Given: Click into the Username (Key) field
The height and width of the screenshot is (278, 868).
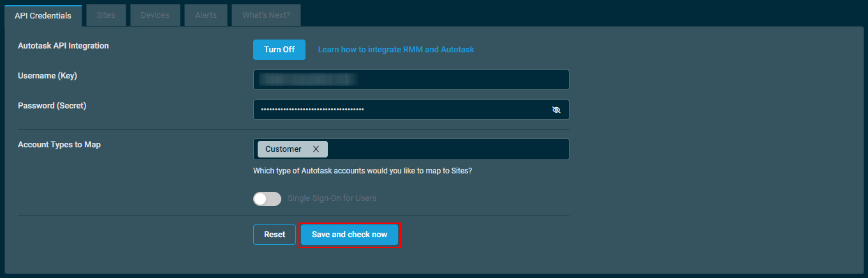Looking at the screenshot, I should pyautogui.click(x=411, y=80).
